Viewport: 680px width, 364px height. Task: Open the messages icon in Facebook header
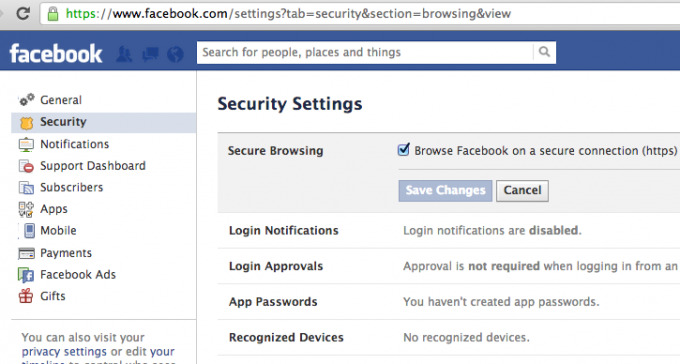(150, 54)
